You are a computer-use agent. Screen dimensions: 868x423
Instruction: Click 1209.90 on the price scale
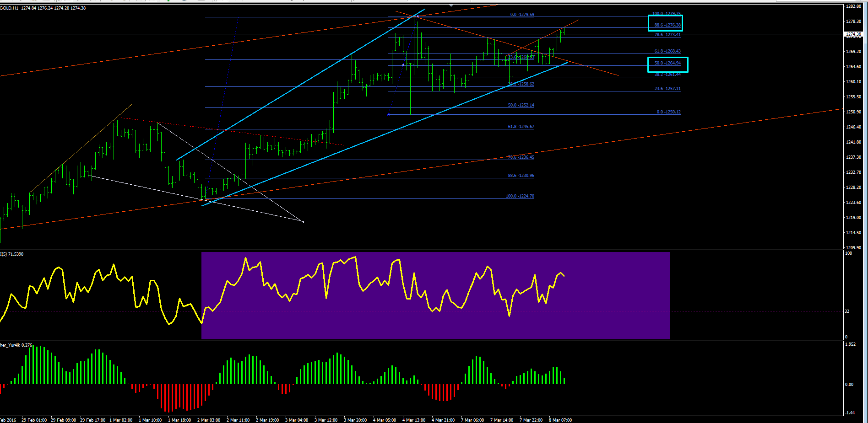point(853,248)
